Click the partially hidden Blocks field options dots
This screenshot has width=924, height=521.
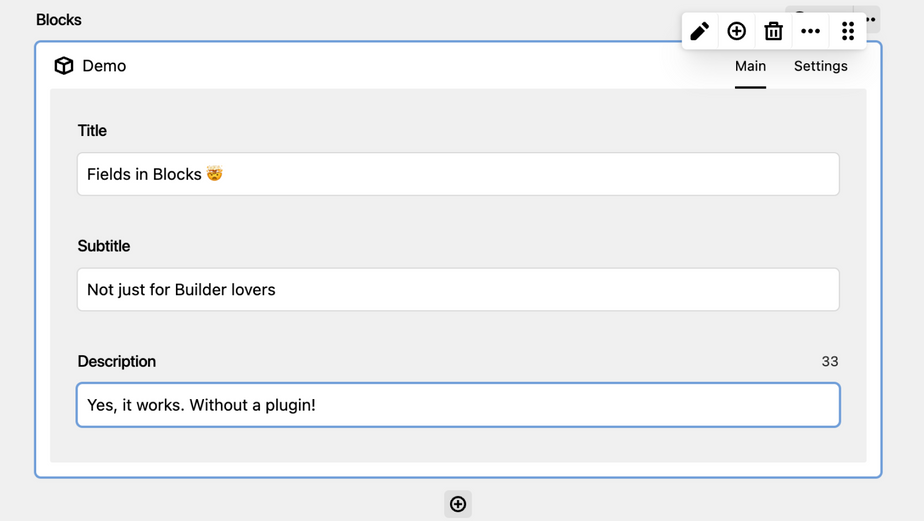tap(872, 19)
